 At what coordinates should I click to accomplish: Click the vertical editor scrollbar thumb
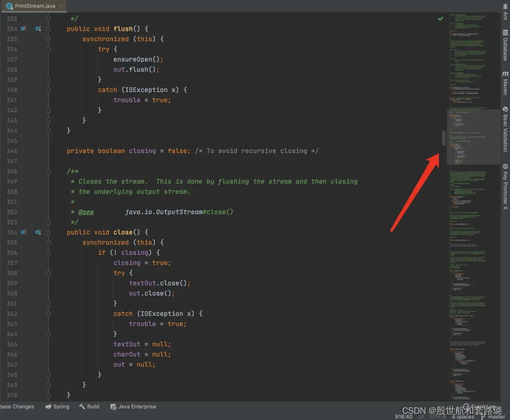(443, 138)
